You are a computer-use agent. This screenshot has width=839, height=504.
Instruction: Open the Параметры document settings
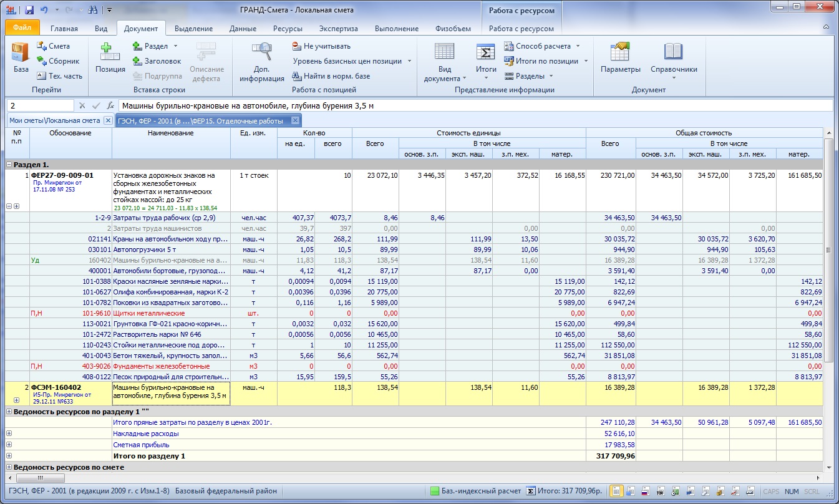(x=621, y=58)
